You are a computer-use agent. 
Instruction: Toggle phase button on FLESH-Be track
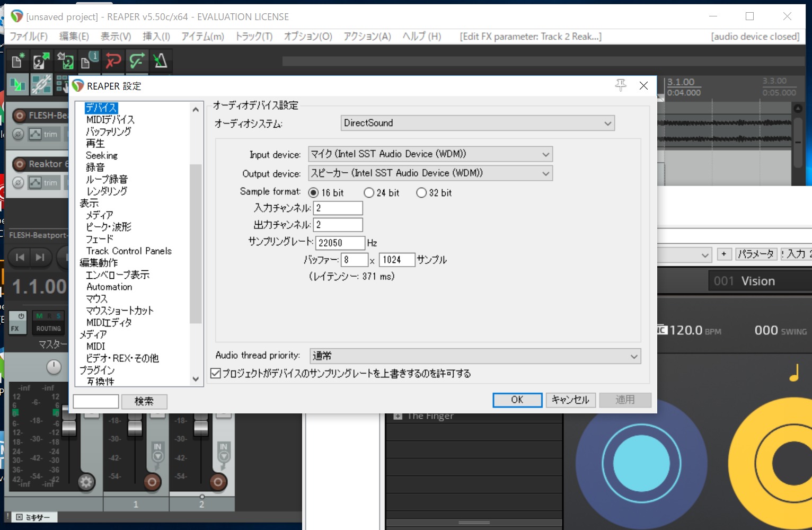coord(18,134)
